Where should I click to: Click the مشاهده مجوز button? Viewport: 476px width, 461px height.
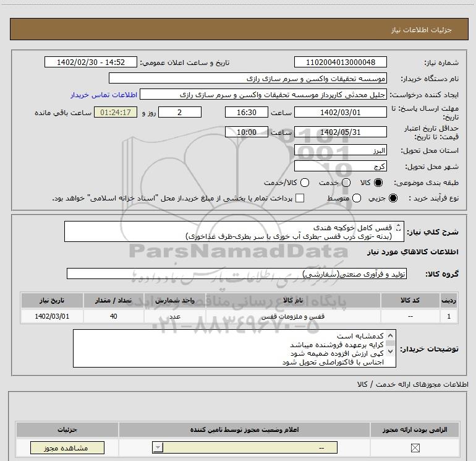pos(67,447)
